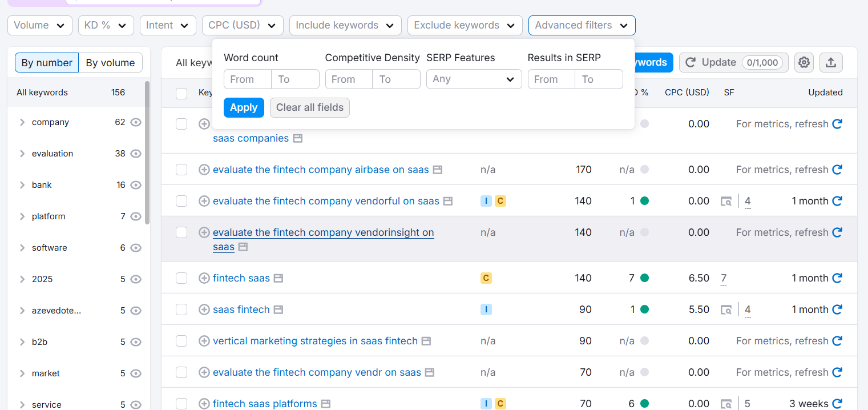The width and height of the screenshot is (868, 410).
Task: Click the Word count "From" input field
Action: (247, 79)
